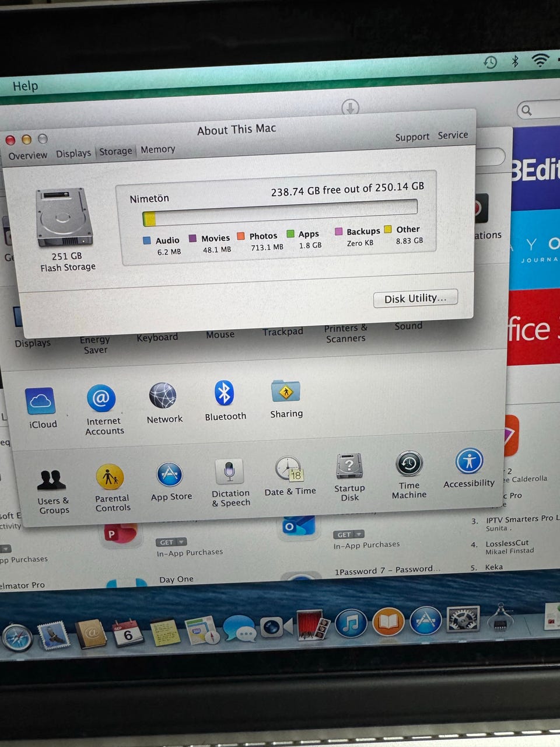Open Notes from the Dock
Screen dimensions: 560x747
tap(164, 631)
